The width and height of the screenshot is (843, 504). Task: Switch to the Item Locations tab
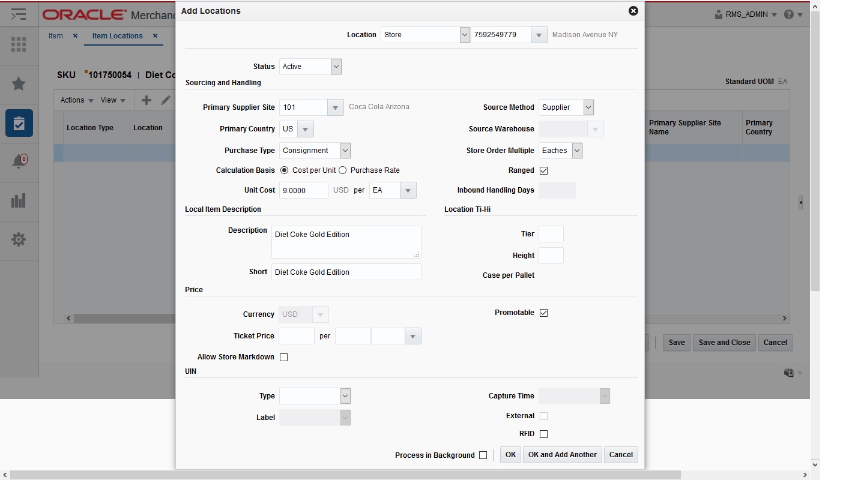(117, 35)
